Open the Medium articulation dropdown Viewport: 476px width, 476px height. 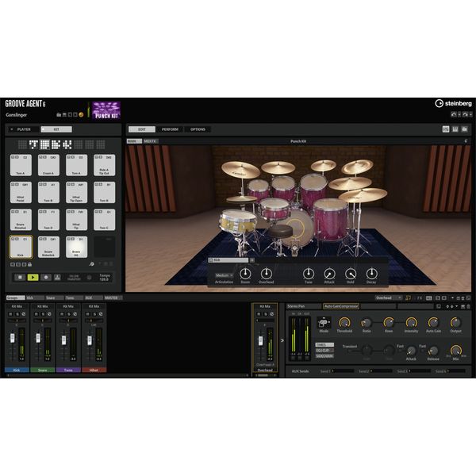tap(224, 275)
